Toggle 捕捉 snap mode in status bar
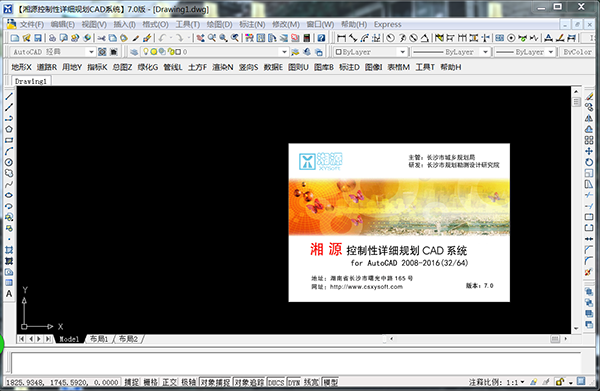This screenshot has width=600, height=391. point(131,382)
